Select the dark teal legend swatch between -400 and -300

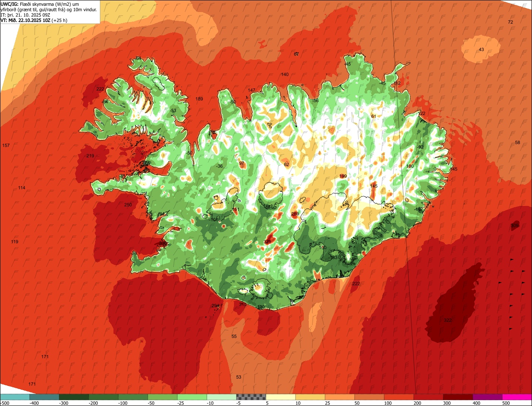pyautogui.click(x=44, y=397)
